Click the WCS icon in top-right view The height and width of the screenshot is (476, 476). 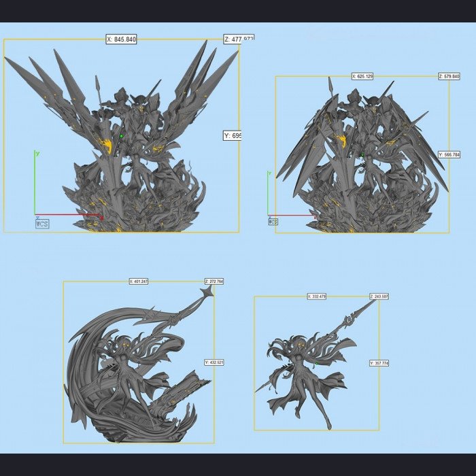click(x=273, y=222)
